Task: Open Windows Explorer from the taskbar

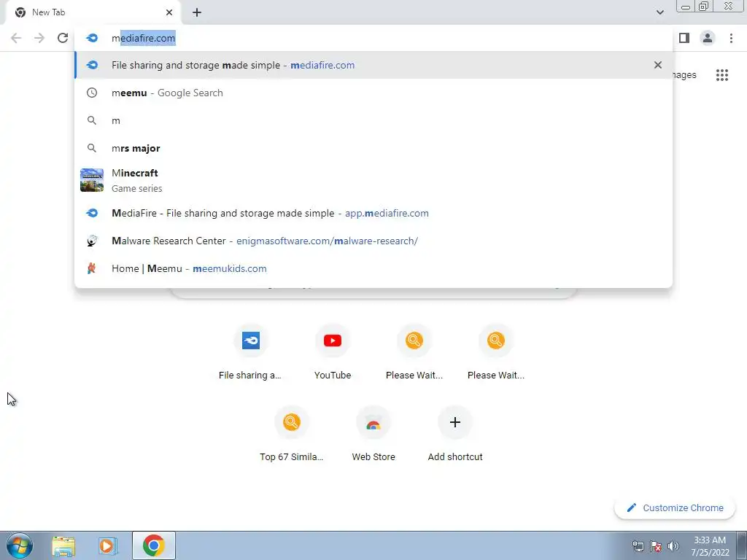Action: (63, 545)
